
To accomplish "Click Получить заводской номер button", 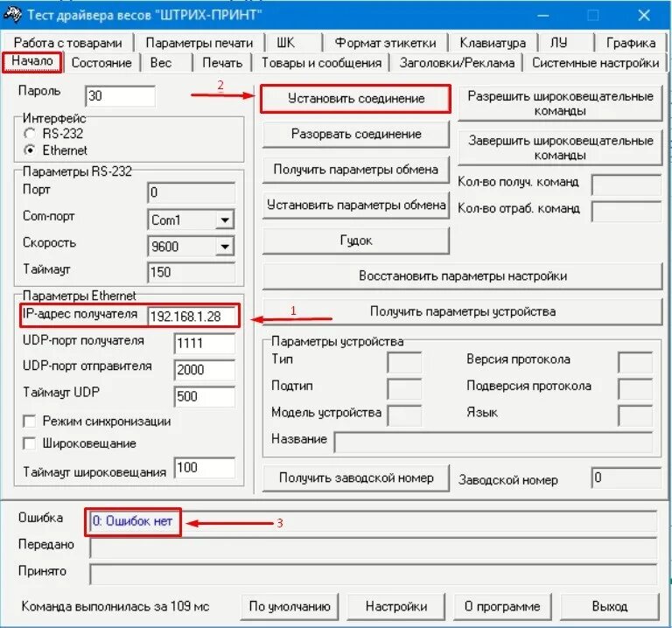I will tap(356, 478).
